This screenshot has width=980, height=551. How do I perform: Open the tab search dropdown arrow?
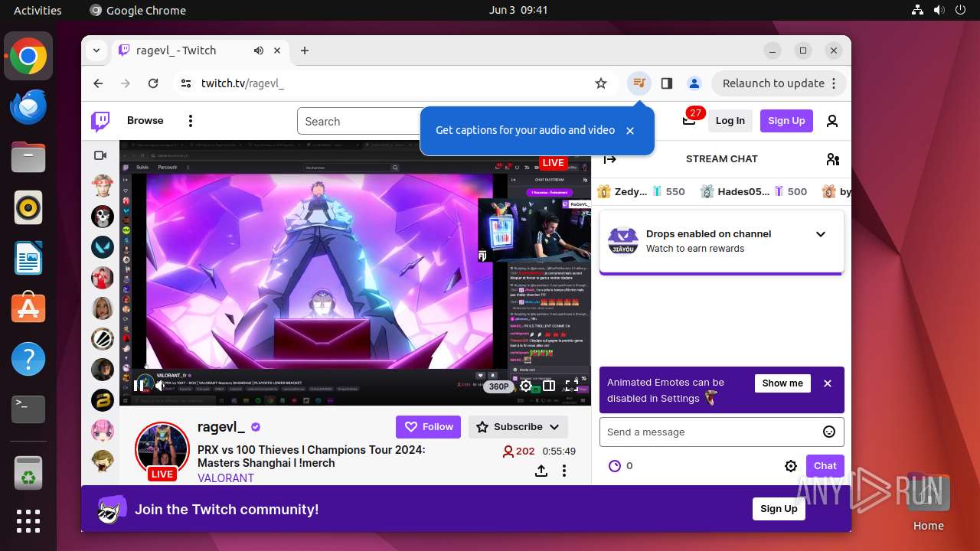tap(96, 51)
